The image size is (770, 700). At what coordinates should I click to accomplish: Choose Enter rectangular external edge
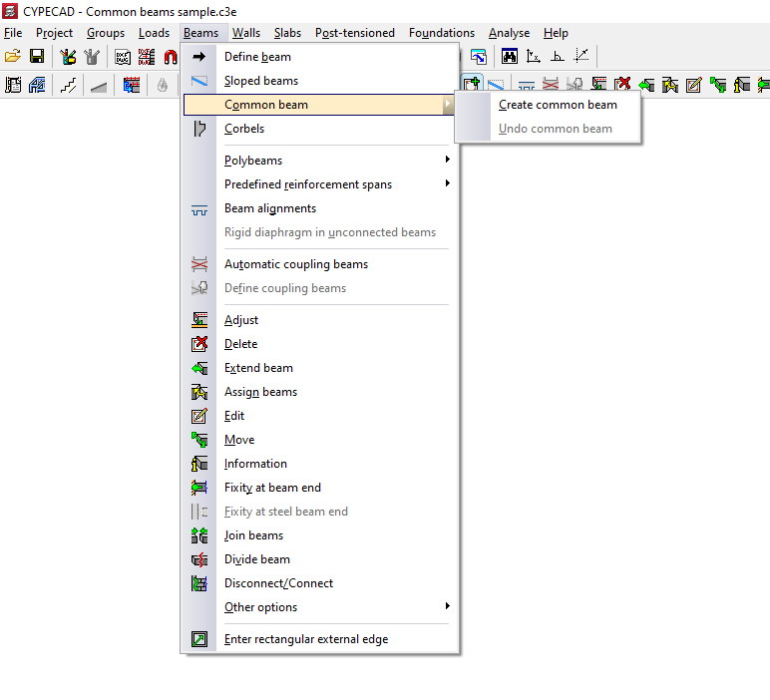[306, 639]
